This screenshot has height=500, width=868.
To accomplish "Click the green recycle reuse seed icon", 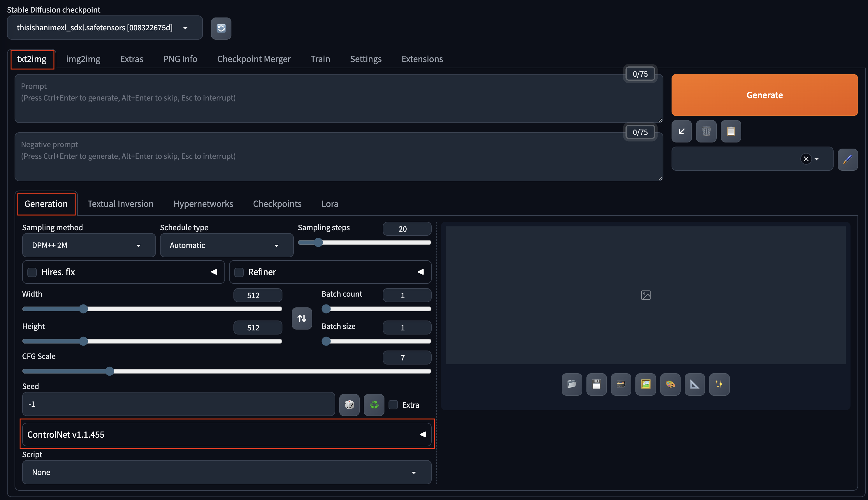I will tap(374, 405).
